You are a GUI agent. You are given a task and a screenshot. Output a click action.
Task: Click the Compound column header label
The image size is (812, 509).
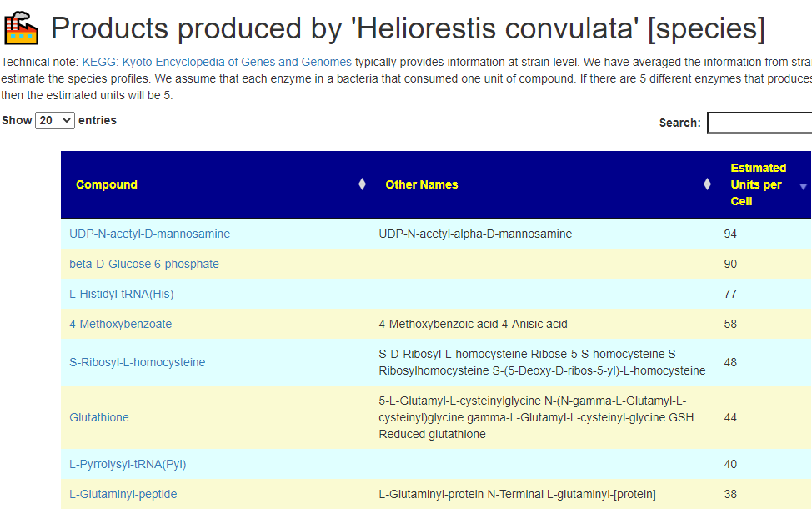pyautogui.click(x=107, y=184)
